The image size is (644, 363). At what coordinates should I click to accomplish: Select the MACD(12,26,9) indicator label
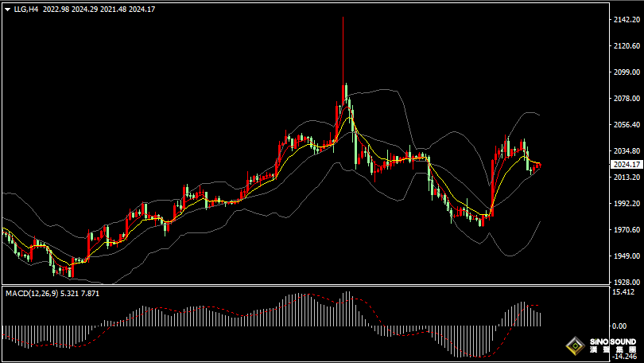[32, 294]
